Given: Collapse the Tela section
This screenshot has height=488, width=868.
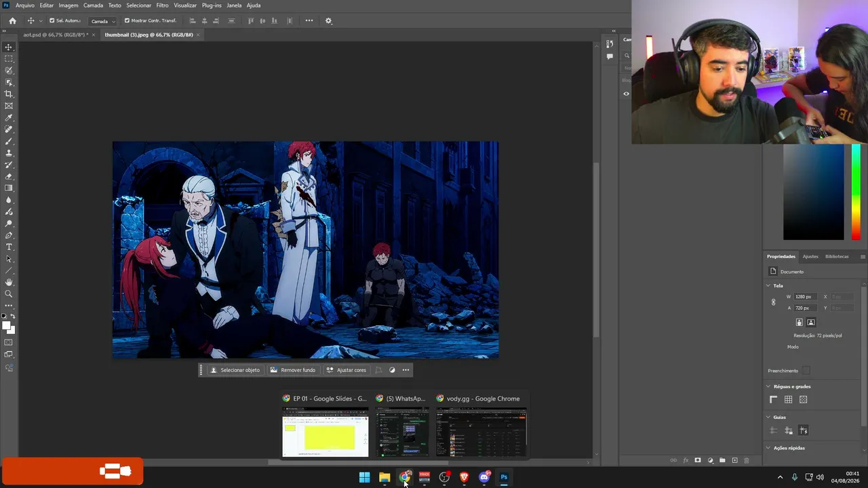Looking at the screenshot, I should (768, 285).
